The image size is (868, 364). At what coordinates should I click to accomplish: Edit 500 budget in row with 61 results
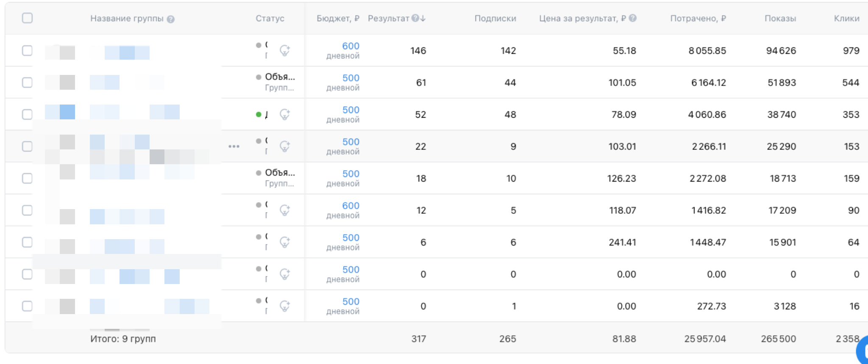click(351, 78)
